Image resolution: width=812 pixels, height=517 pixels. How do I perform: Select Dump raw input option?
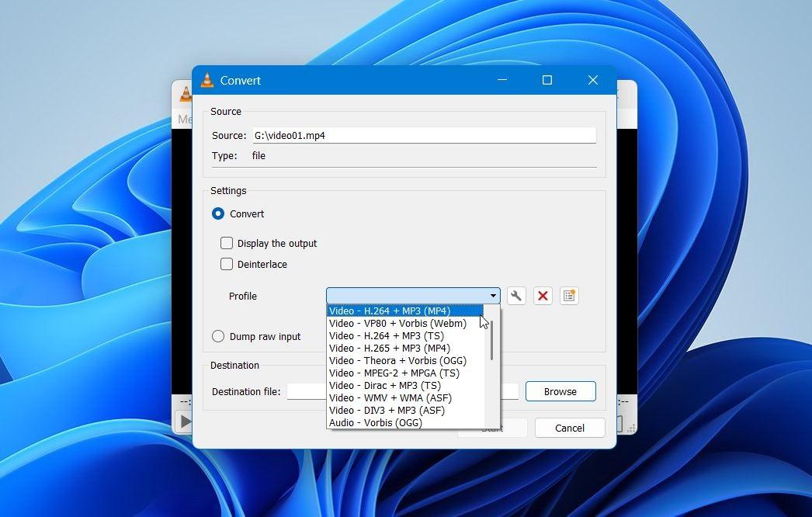tap(218, 336)
